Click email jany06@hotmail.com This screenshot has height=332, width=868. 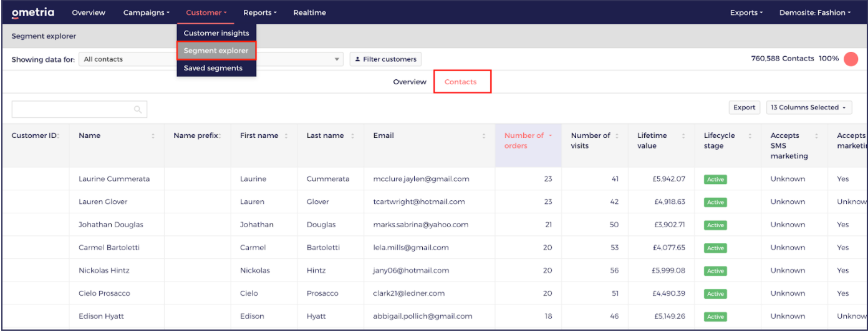[411, 270]
